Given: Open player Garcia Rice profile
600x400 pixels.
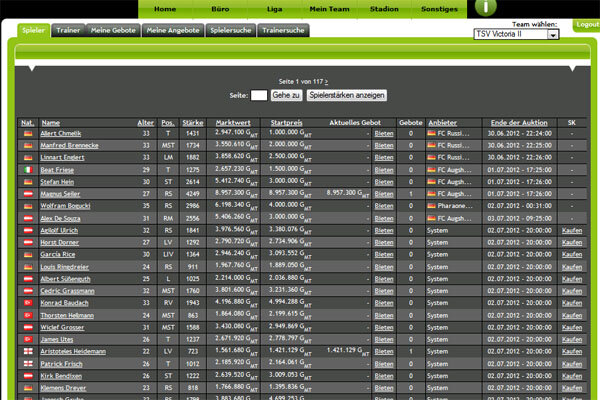Looking at the screenshot, I should (58, 254).
